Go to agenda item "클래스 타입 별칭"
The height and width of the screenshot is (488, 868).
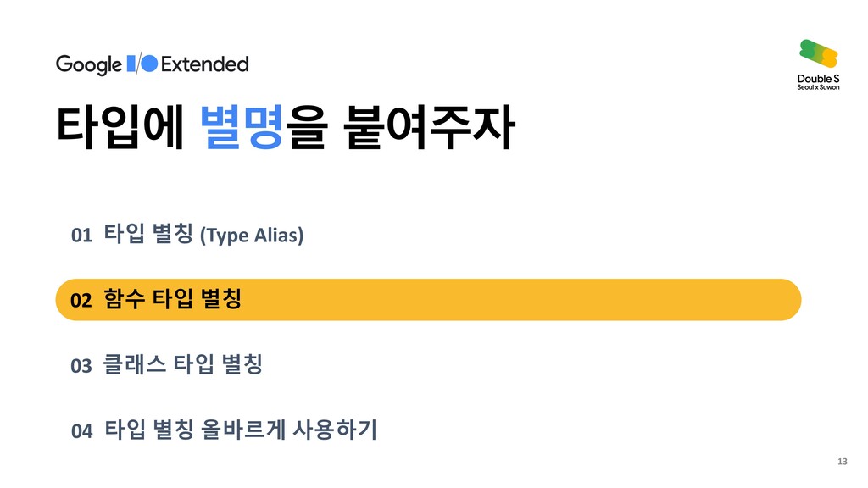(183, 365)
